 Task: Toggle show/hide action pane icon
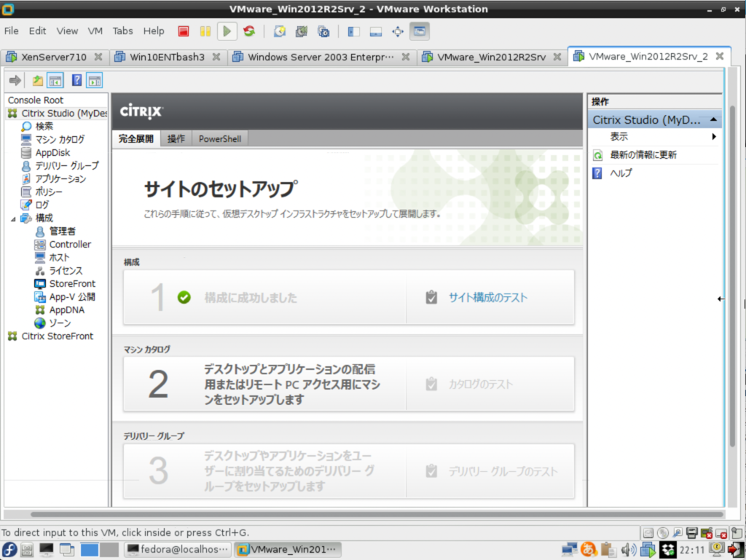tap(94, 80)
